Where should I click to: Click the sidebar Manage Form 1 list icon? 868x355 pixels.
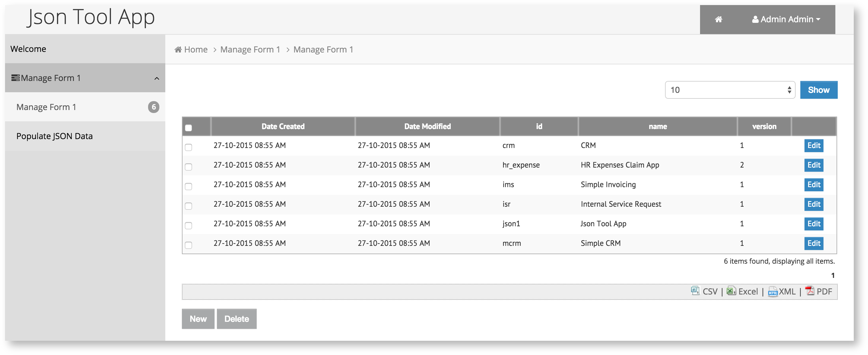[15, 78]
